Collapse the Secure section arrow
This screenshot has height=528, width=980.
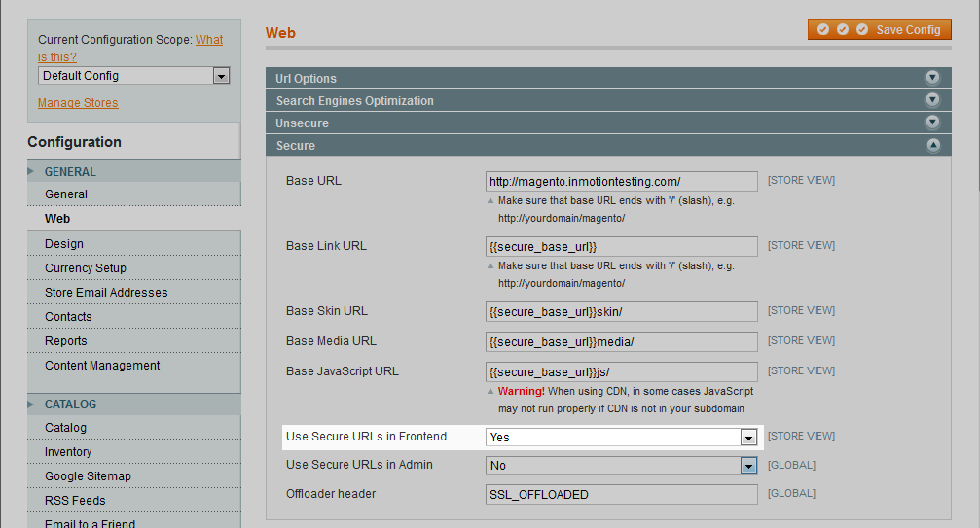coord(932,145)
